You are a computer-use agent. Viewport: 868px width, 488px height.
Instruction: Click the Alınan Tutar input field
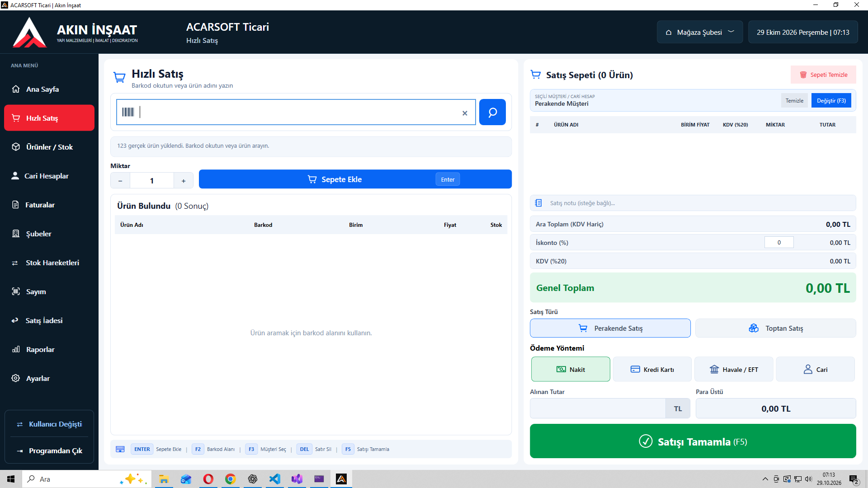pyautogui.click(x=598, y=408)
